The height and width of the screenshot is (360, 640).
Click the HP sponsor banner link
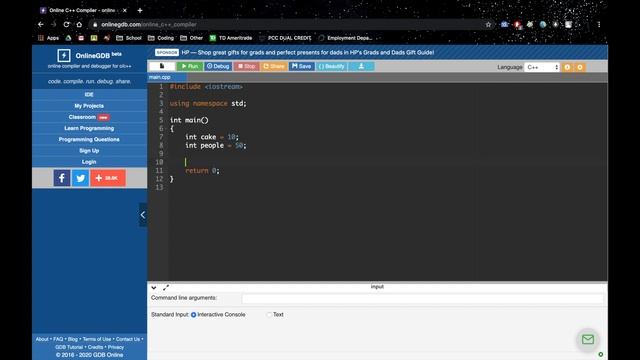click(x=307, y=53)
